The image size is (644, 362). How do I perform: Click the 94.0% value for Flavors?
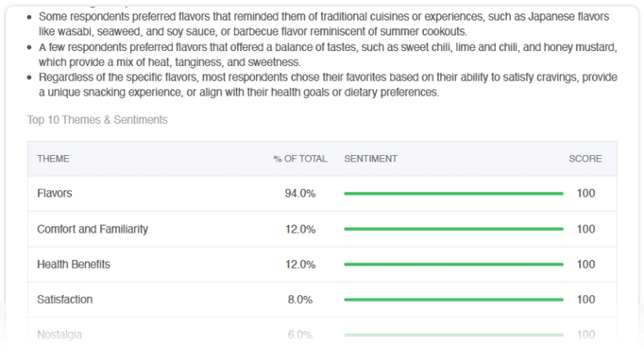click(x=300, y=194)
